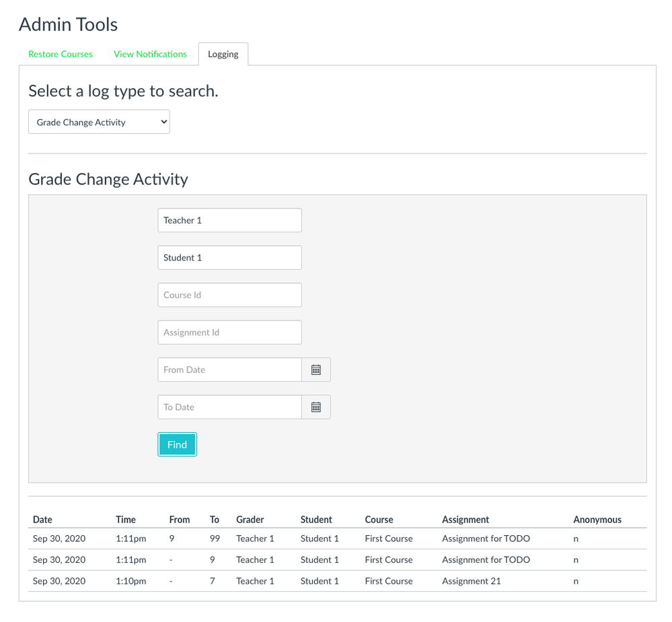Screen dimensions: 672x622
Task: Click the Find button
Action: click(177, 444)
